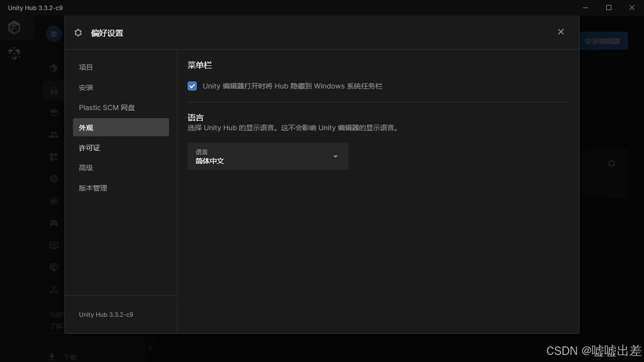Open the 高级 advanced section

pyautogui.click(x=121, y=168)
